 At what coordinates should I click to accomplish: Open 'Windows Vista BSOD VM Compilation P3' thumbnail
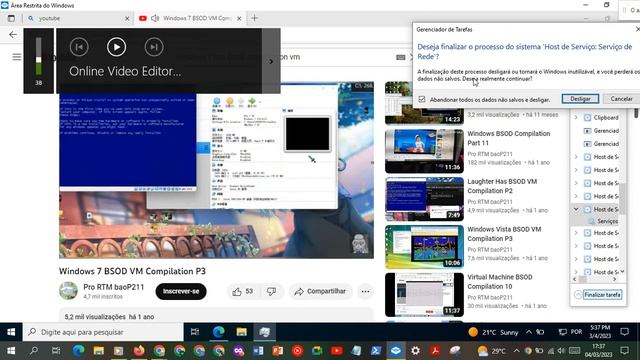[x=424, y=247]
